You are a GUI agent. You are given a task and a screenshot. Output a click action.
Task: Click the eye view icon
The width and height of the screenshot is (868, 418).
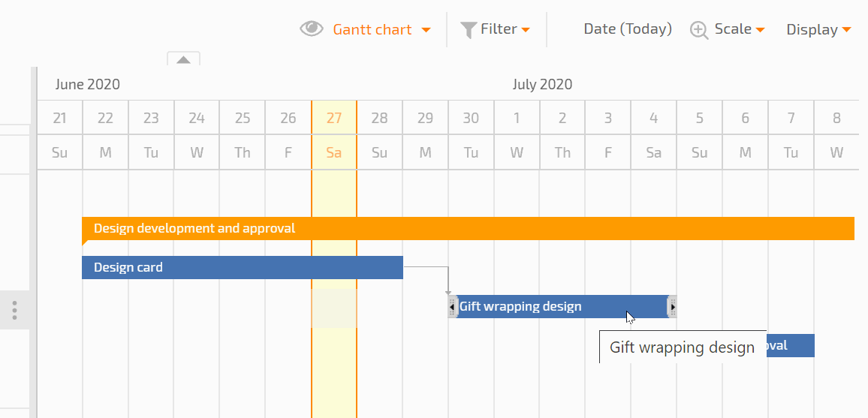(x=312, y=29)
